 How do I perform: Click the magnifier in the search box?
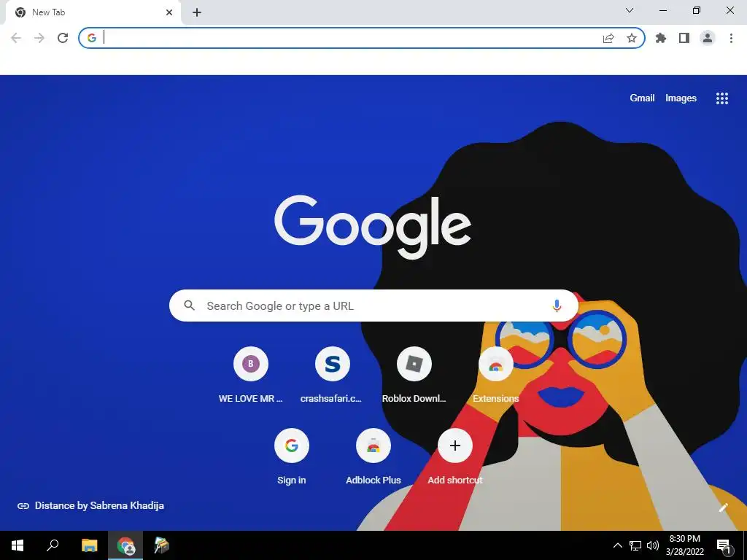[189, 306]
